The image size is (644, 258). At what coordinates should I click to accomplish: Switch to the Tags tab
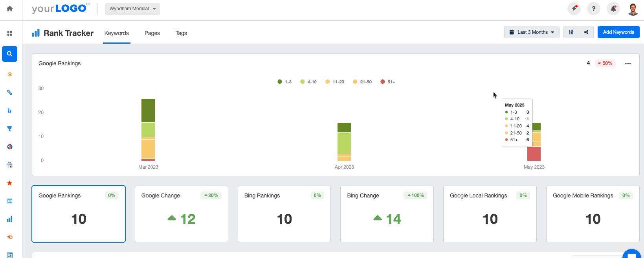click(x=181, y=33)
